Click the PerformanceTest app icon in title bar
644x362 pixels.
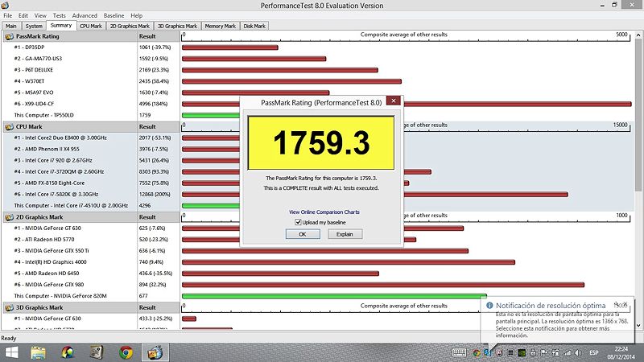[x=5, y=6]
